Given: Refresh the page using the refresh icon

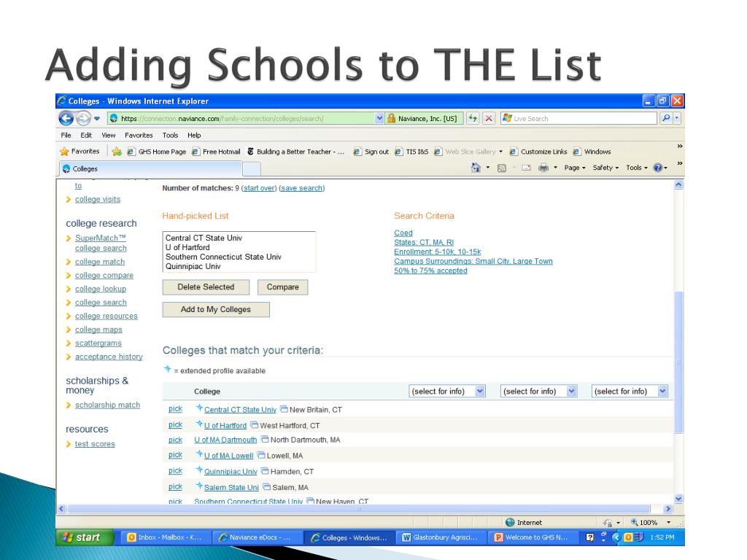Looking at the screenshot, I should [x=473, y=118].
